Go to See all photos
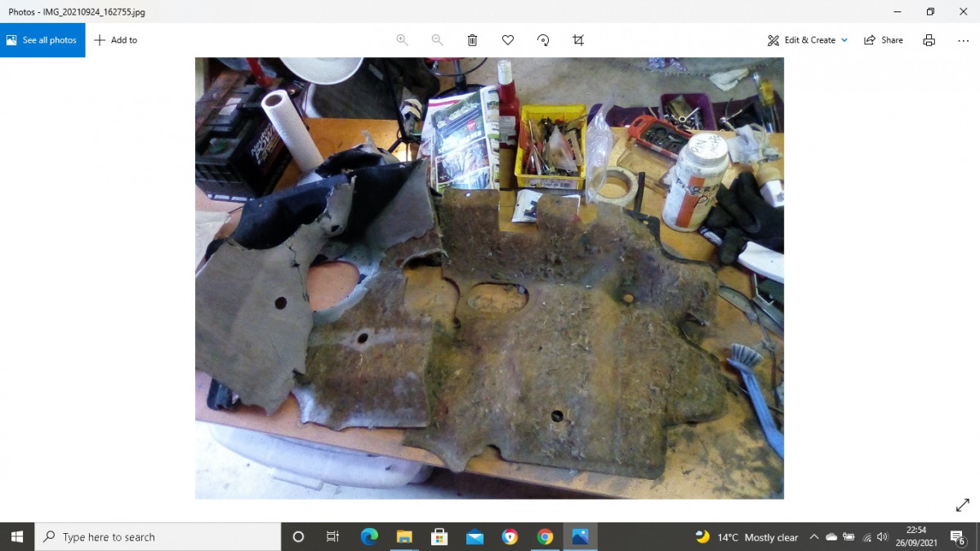 pos(42,39)
